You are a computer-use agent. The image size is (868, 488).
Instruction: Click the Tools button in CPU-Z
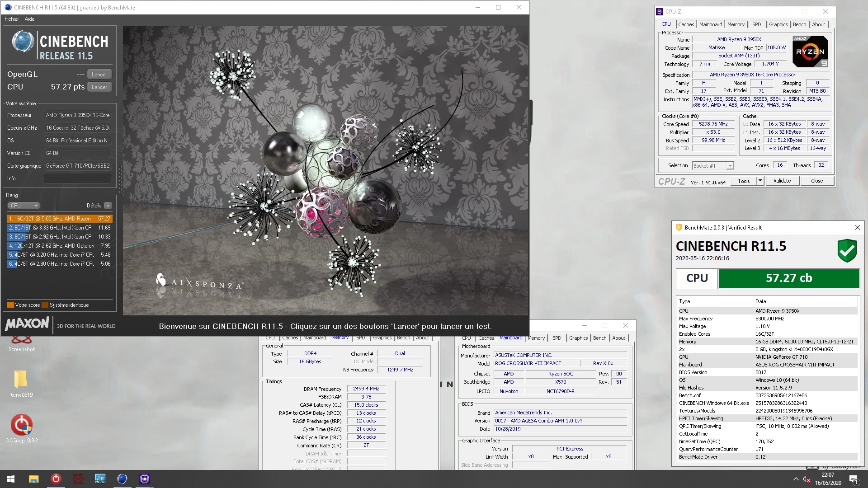point(744,181)
